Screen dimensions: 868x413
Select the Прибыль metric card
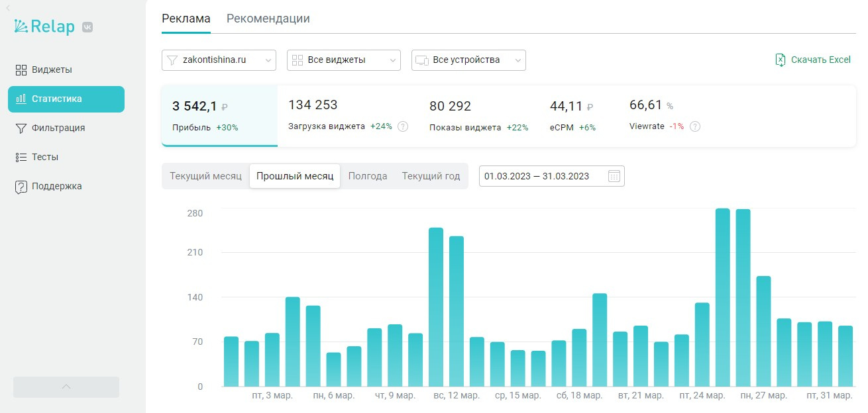point(219,116)
